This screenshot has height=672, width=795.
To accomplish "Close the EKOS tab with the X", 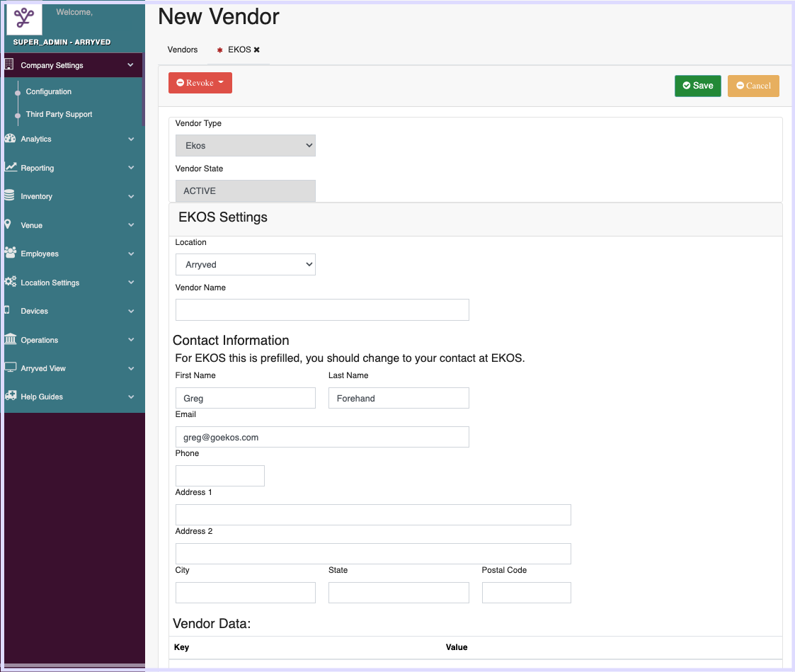I will coord(256,50).
